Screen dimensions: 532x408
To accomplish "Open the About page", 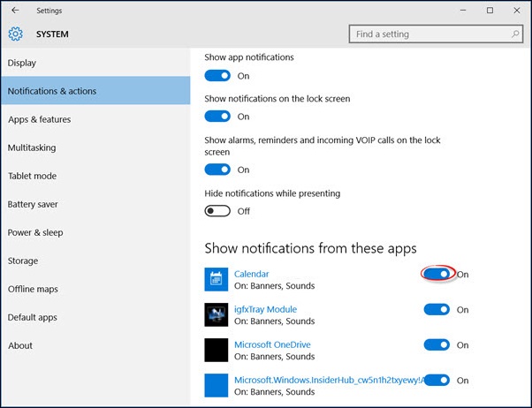I will (x=95, y=345).
